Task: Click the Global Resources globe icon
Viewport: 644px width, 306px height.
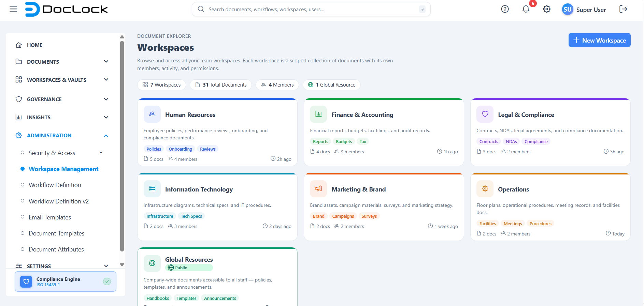Action: click(x=152, y=263)
